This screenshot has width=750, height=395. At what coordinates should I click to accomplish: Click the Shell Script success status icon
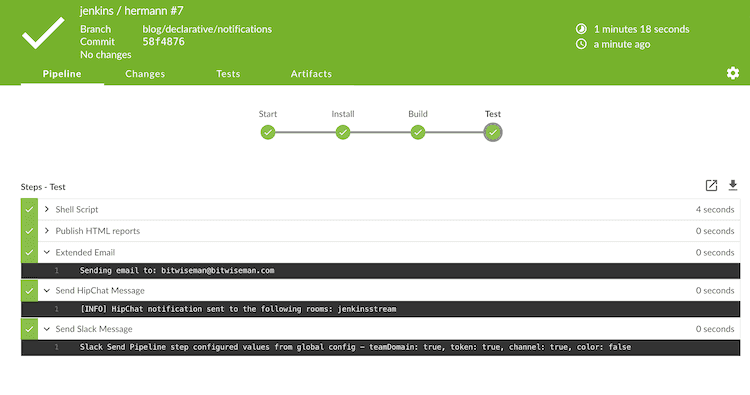(x=29, y=209)
